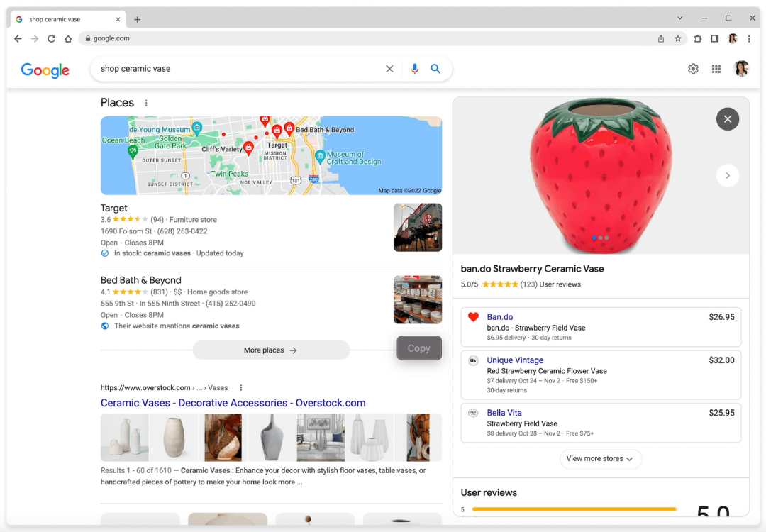The height and width of the screenshot is (532, 766).
Task: Open the (123) User reviews link
Action: pos(550,285)
